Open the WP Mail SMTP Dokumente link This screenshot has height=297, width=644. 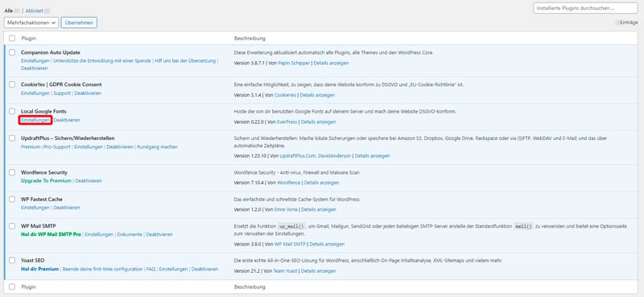tap(130, 234)
